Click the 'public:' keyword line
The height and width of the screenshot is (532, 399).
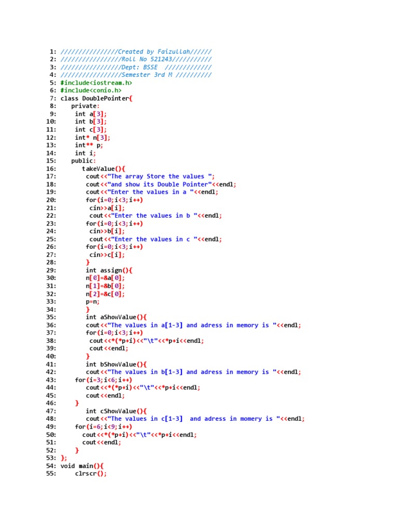tap(84, 161)
